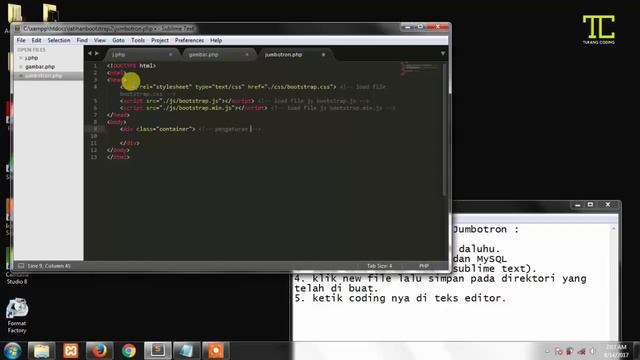The image size is (640, 360).
Task: Open the Windows Start button
Action: tap(13, 351)
